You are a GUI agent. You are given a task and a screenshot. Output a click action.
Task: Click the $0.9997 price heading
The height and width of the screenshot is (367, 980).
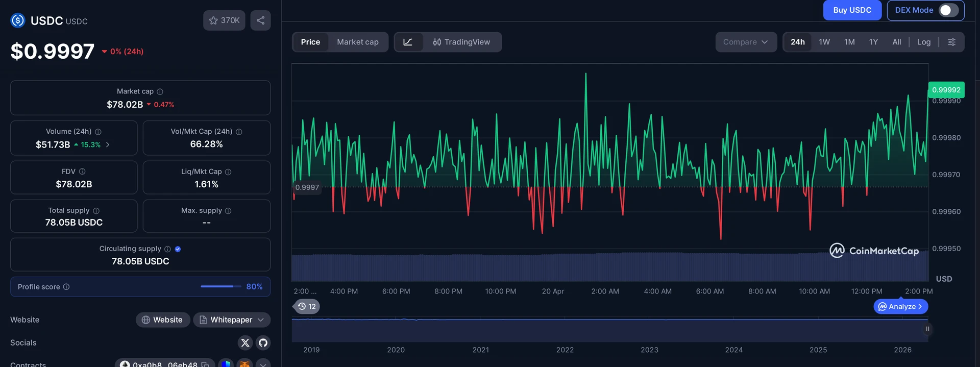[x=53, y=51]
